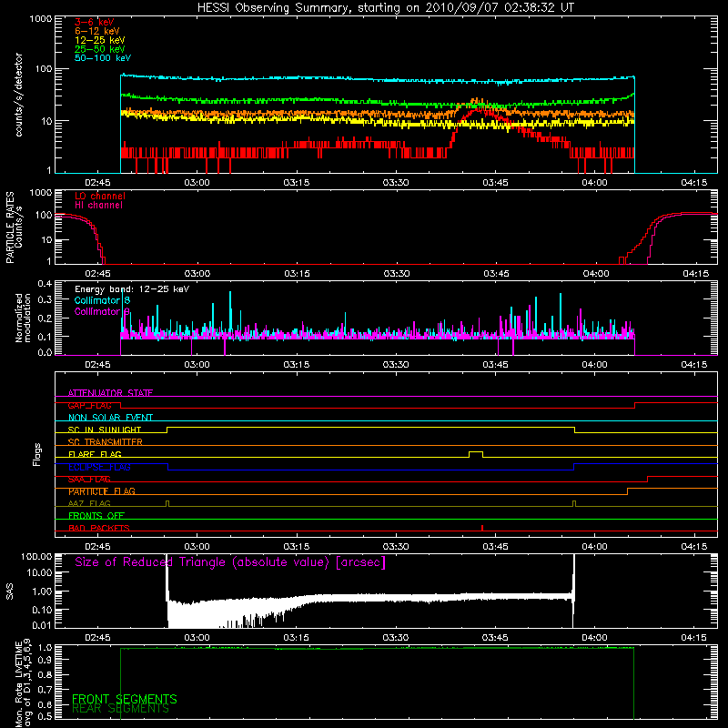Viewport: 728px width, 728px height.
Task: Click the BAD_PACKETS flag label
Action: pyautogui.click(x=99, y=528)
